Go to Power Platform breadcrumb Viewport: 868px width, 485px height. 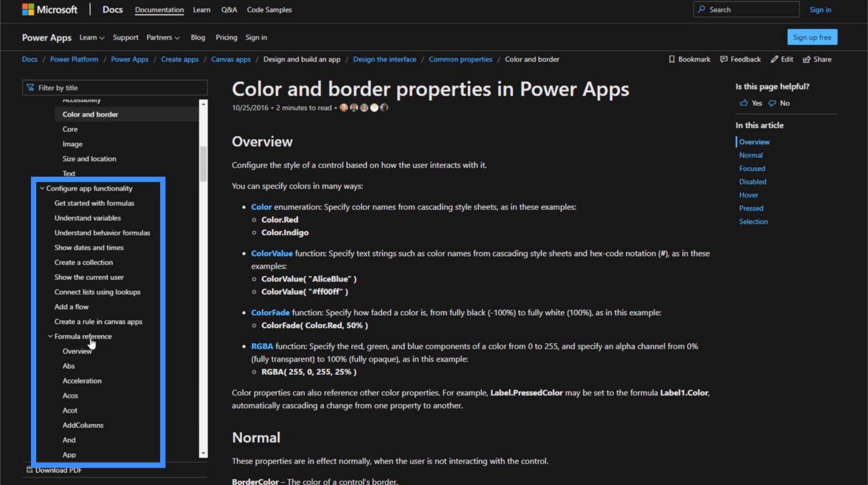tap(74, 59)
